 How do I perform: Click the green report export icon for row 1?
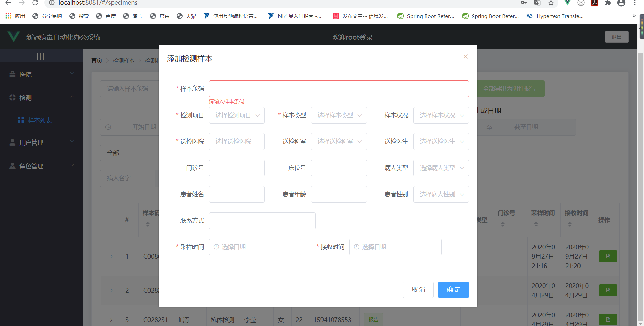point(608,256)
